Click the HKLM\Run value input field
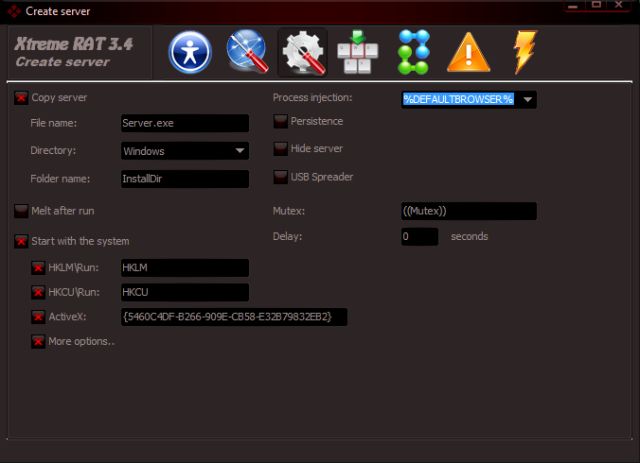Screen dimensions: 640x463 click(x=185, y=268)
